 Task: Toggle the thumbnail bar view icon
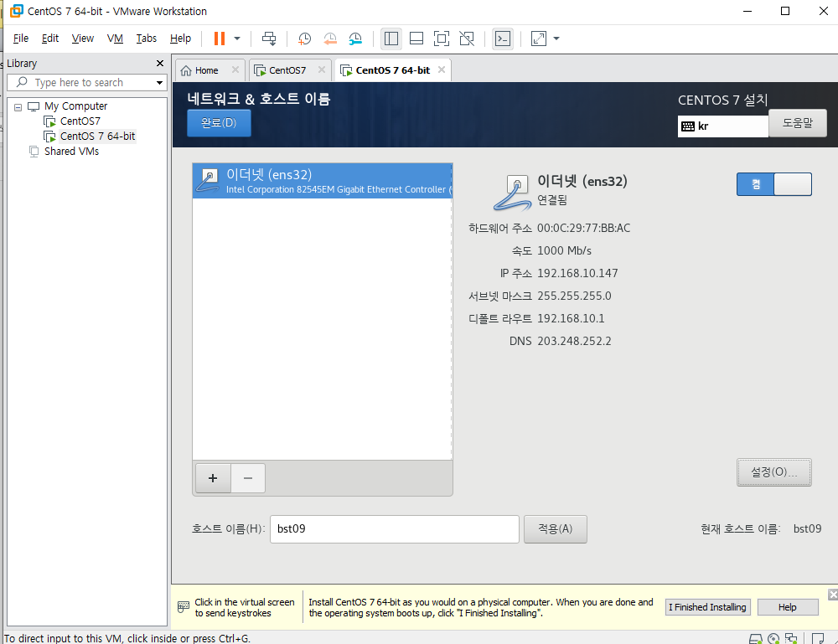pyautogui.click(x=416, y=39)
